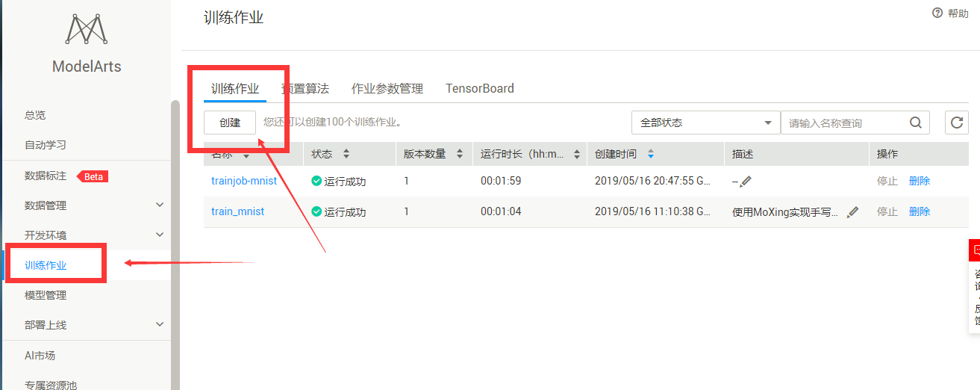The image size is (980, 390).
Task: Open 总览 in the sidebar
Action: tap(35, 115)
